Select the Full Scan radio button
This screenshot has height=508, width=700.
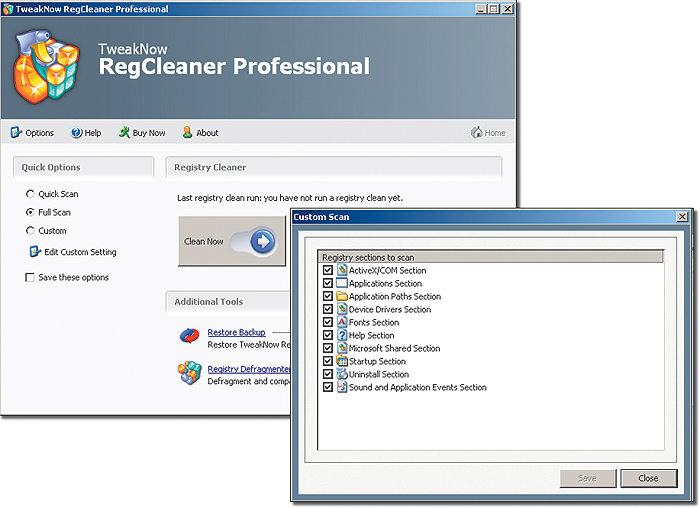(30, 212)
